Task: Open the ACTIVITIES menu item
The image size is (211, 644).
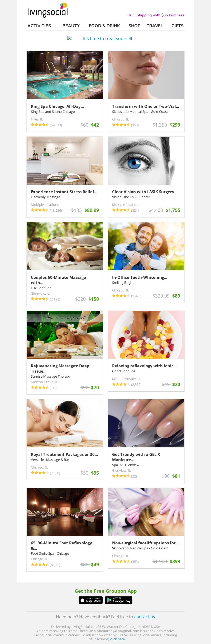Action: [x=39, y=26]
